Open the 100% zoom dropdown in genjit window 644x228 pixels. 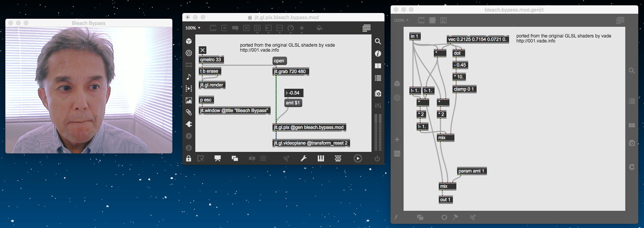point(401,20)
